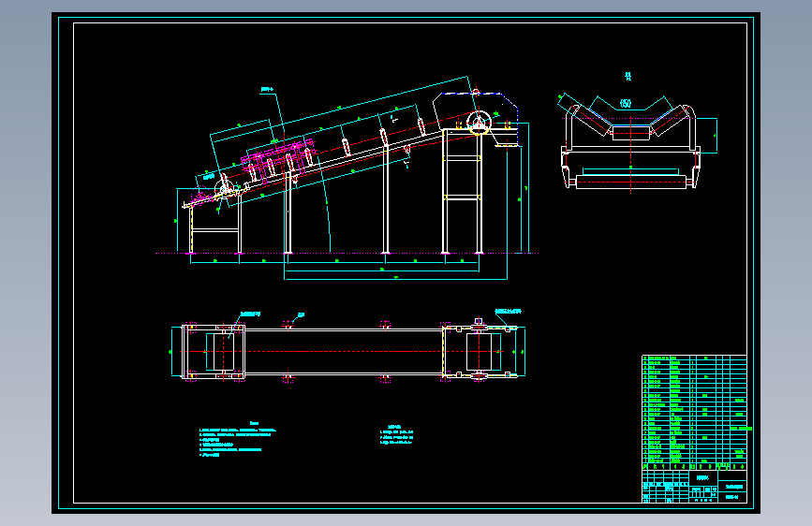
Task: Click the return roller in the cross-section view
Action: [x=630, y=182]
